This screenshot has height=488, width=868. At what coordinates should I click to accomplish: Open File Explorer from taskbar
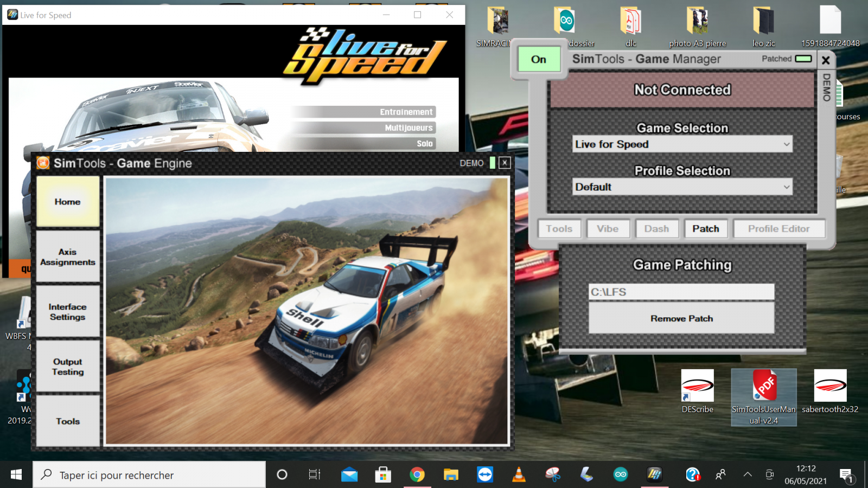[451, 475]
